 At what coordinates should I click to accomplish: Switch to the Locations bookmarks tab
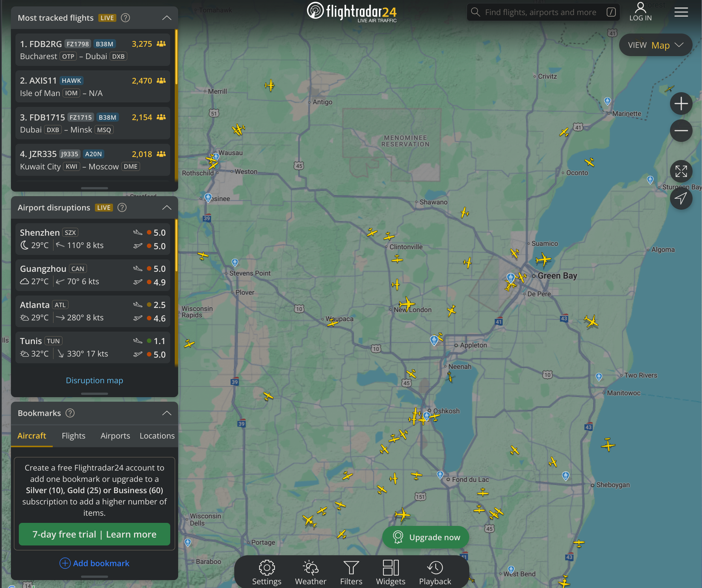157,436
